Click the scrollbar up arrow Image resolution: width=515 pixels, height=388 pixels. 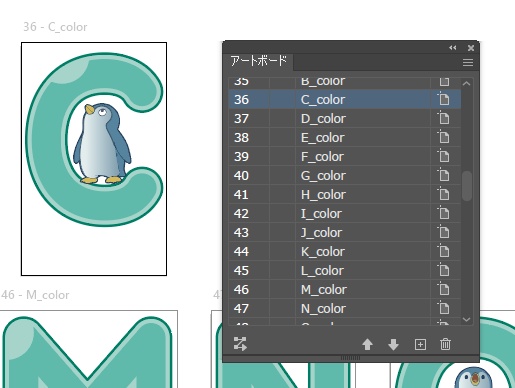(467, 84)
